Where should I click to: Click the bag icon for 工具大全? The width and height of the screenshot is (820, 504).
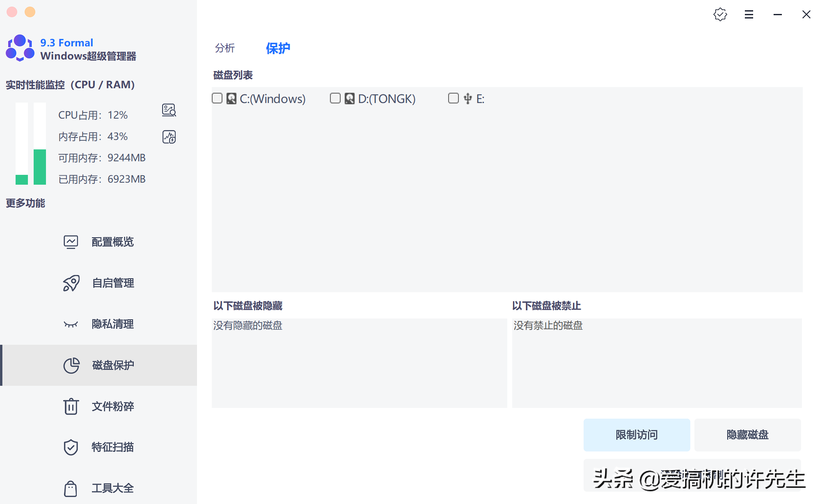[71, 488]
